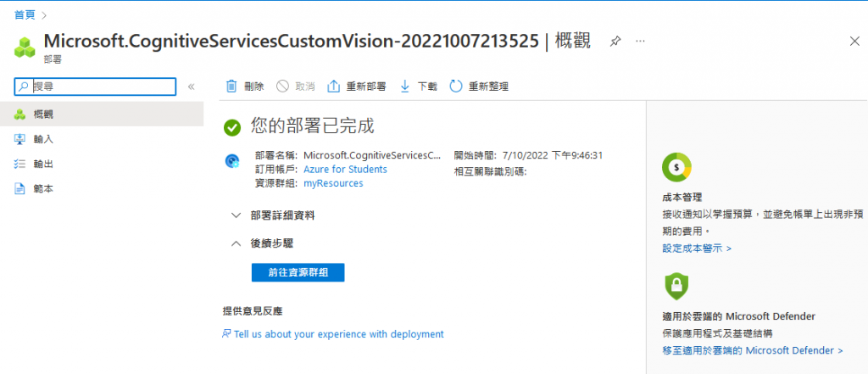This screenshot has width=868, height=374.
Task: Click the 前往資源群組 button
Action: [298, 272]
